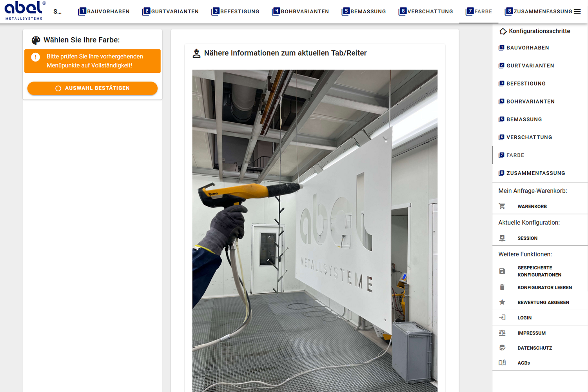Open the AGBs page
The height and width of the screenshot is (392, 588).
[x=524, y=363]
